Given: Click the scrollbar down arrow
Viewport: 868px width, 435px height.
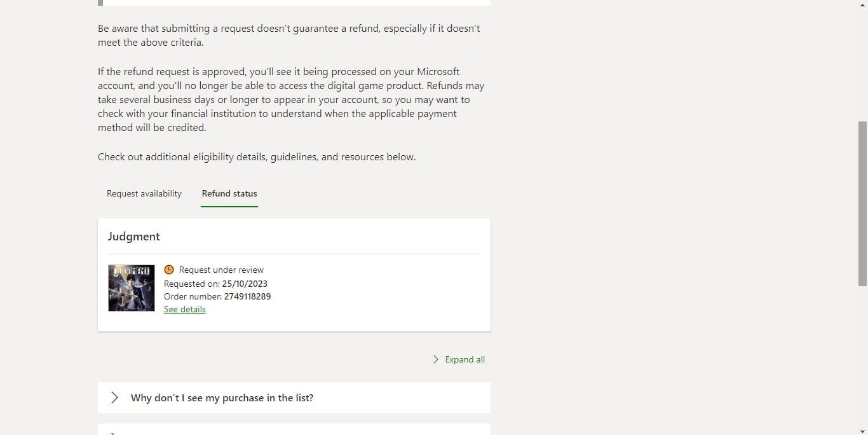Looking at the screenshot, I should pos(863,430).
